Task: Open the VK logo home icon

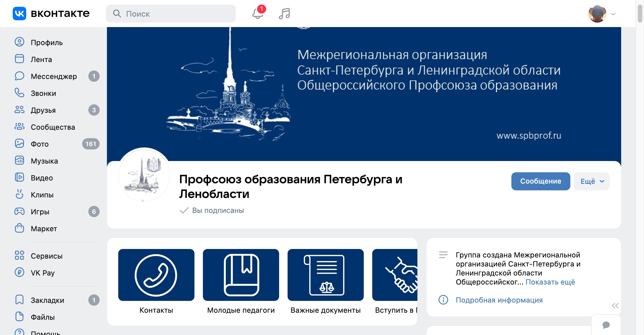Action: pyautogui.click(x=19, y=14)
